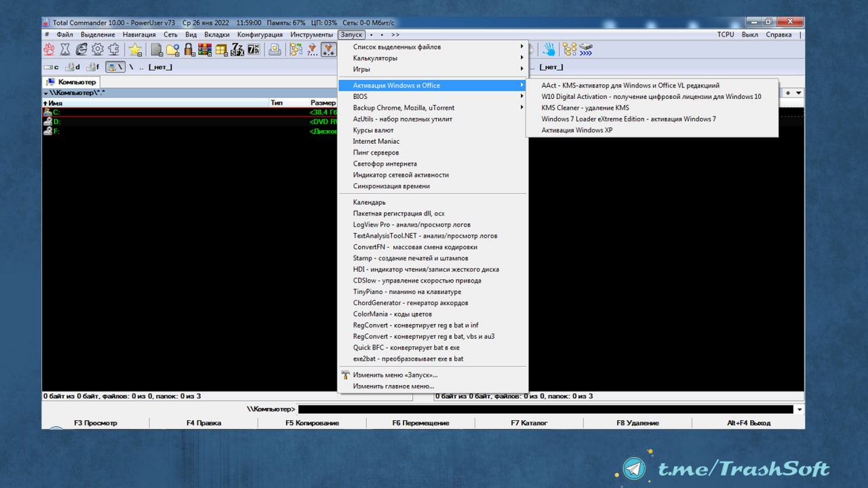
Task: Select the D: drive row in file list
Action: 190,121
